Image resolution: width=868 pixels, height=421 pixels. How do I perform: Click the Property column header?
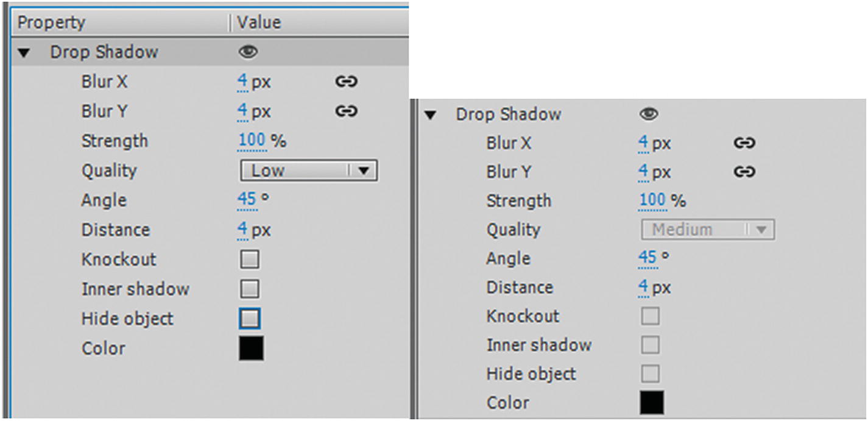point(52,23)
